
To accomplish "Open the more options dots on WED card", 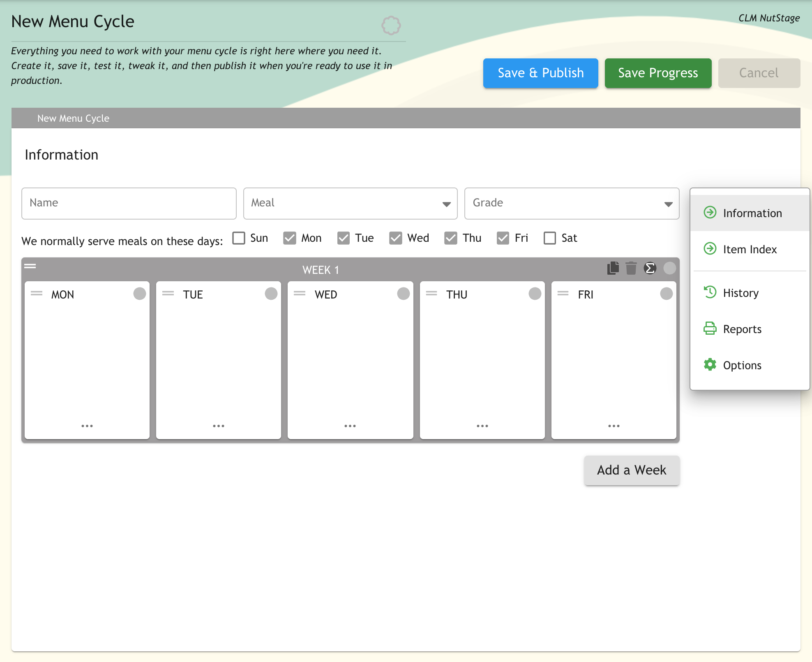I will 350,426.
